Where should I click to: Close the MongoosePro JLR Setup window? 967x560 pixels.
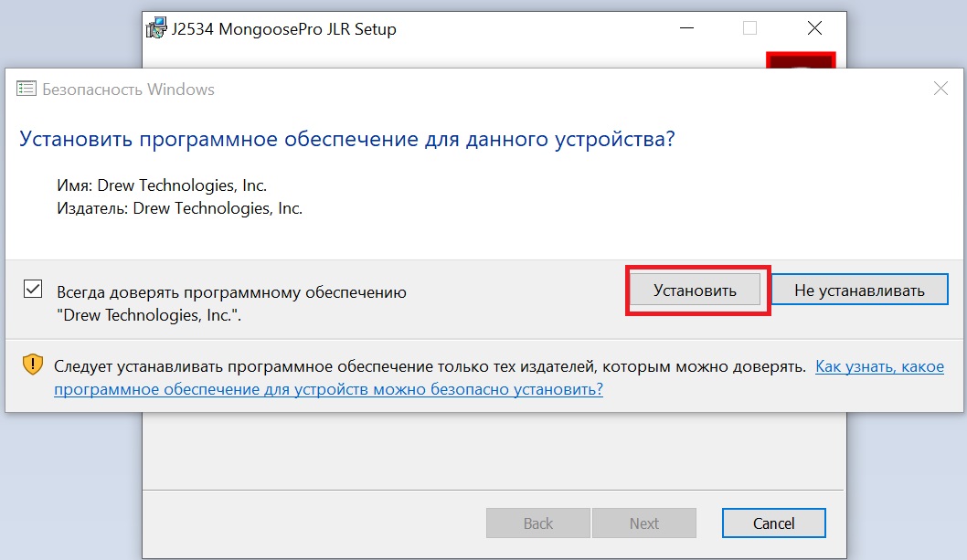tap(814, 28)
